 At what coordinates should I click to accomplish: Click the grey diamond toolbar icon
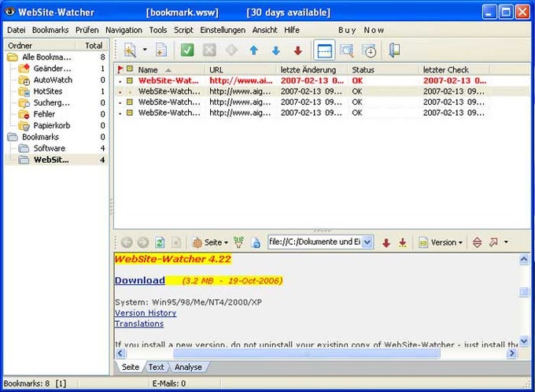[231, 50]
